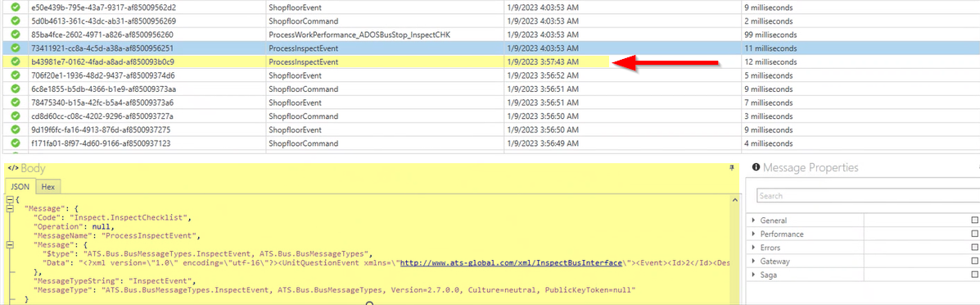Image resolution: width=980 pixels, height=305 pixels.
Task: Click green check icon of row b43981e7
Action: coord(16,61)
